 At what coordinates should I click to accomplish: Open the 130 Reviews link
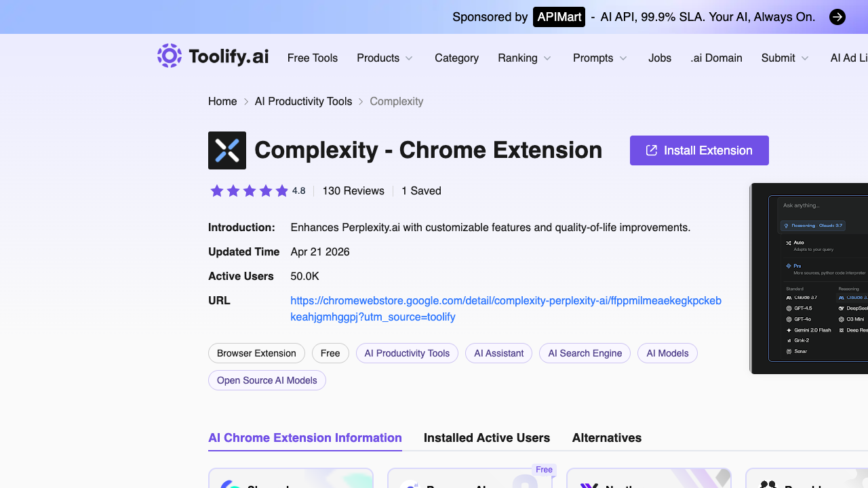click(353, 191)
